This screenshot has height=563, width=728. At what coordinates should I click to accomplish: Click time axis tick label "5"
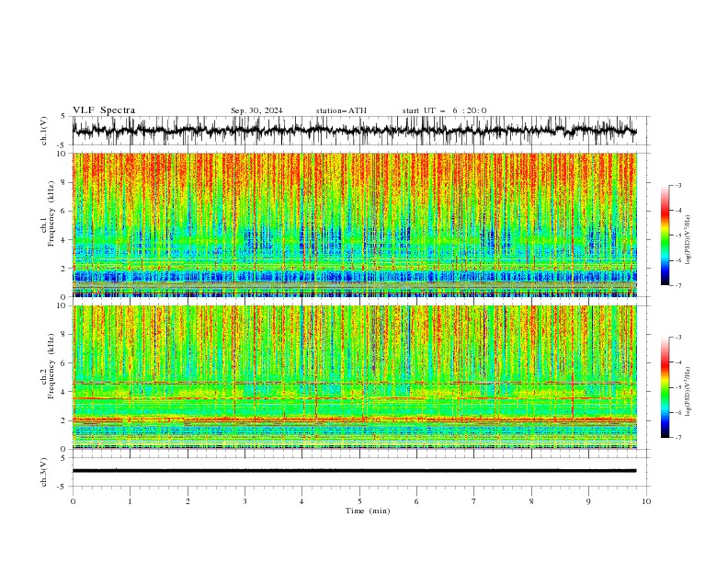point(359,501)
